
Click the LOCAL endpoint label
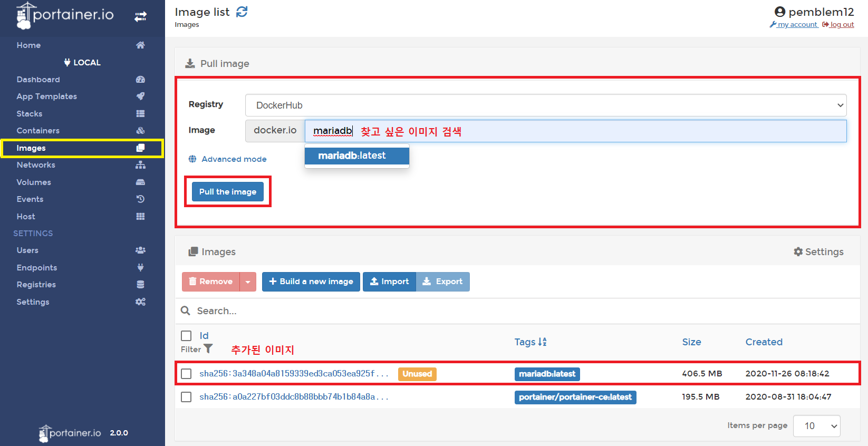82,62
